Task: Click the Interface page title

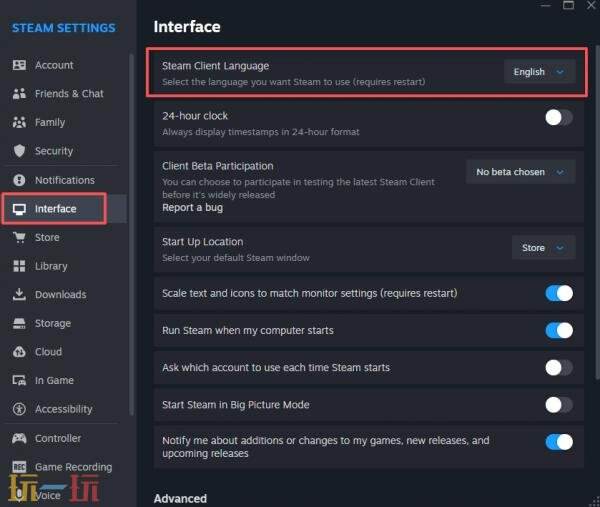Action: point(187,27)
